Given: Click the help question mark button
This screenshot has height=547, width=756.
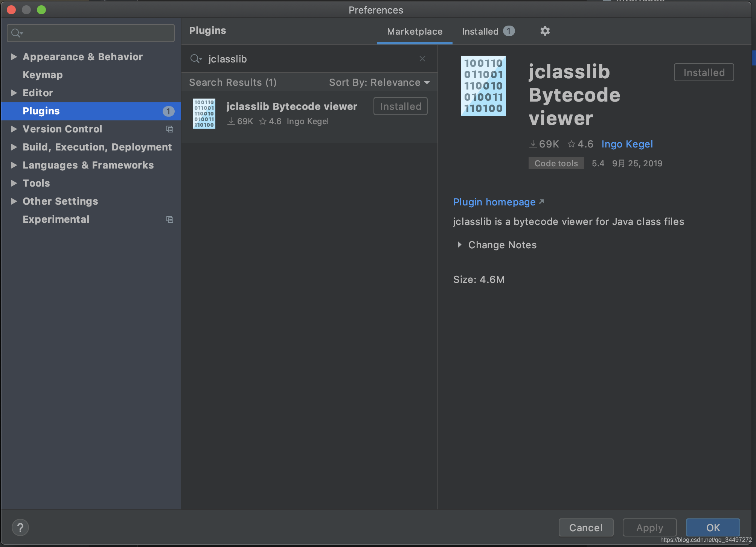Looking at the screenshot, I should 20,527.
